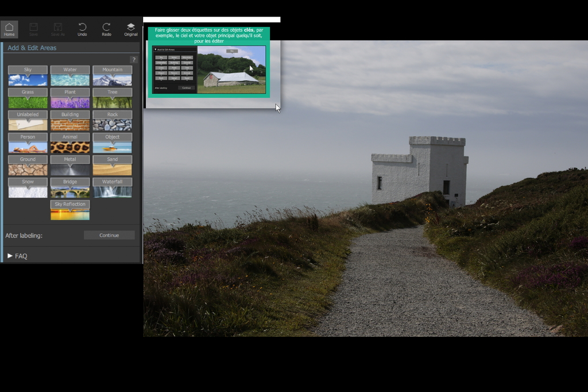This screenshot has width=588, height=392.
Task: Select the Person label tile
Action: [27, 141]
